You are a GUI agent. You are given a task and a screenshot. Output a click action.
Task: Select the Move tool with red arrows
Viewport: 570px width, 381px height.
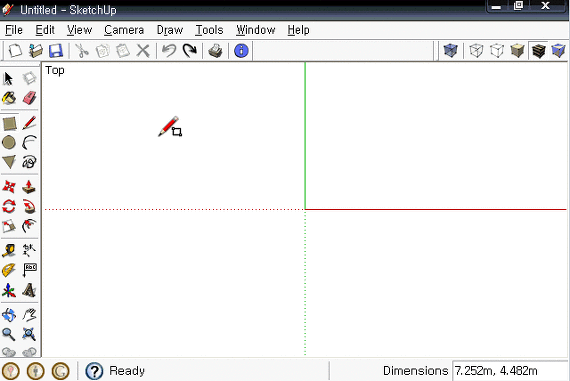[x=9, y=187]
